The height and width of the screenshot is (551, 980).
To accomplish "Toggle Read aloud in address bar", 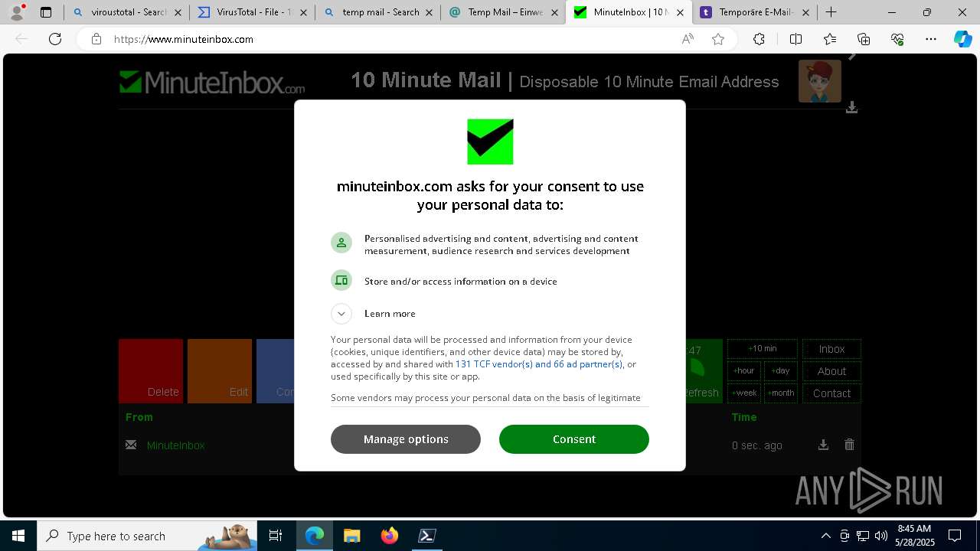I will [x=688, y=39].
